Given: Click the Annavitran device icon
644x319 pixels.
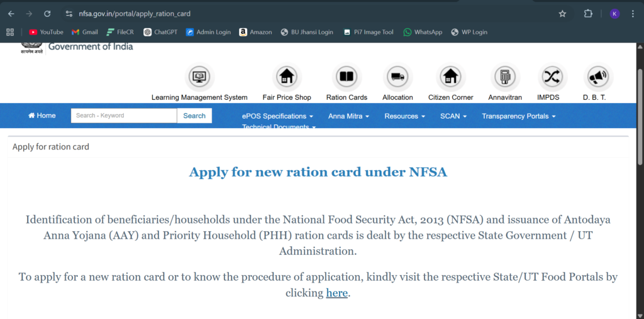Looking at the screenshot, I should [504, 77].
